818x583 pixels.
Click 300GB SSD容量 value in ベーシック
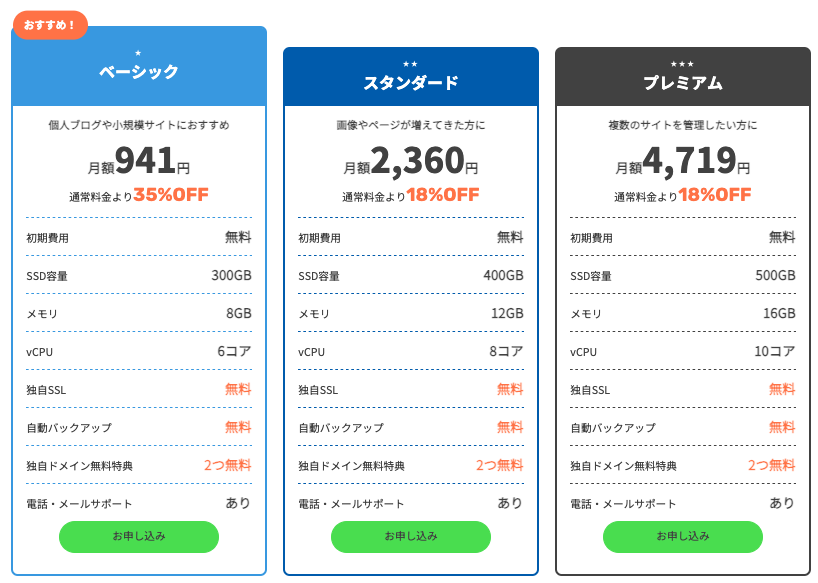pos(231,275)
